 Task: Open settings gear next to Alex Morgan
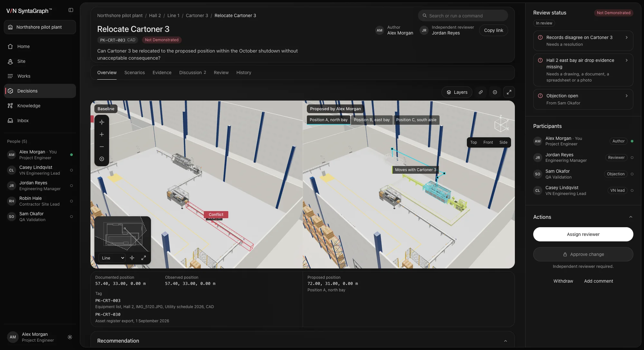point(70,337)
